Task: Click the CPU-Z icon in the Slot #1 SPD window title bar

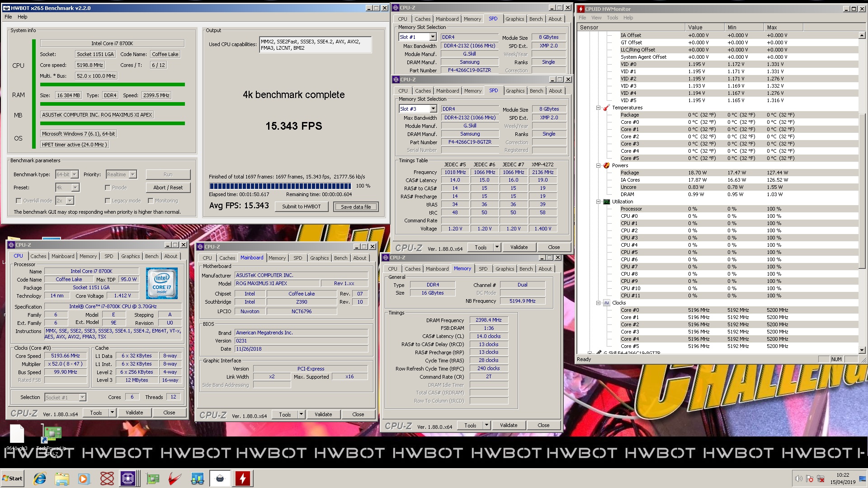Action: (396, 8)
